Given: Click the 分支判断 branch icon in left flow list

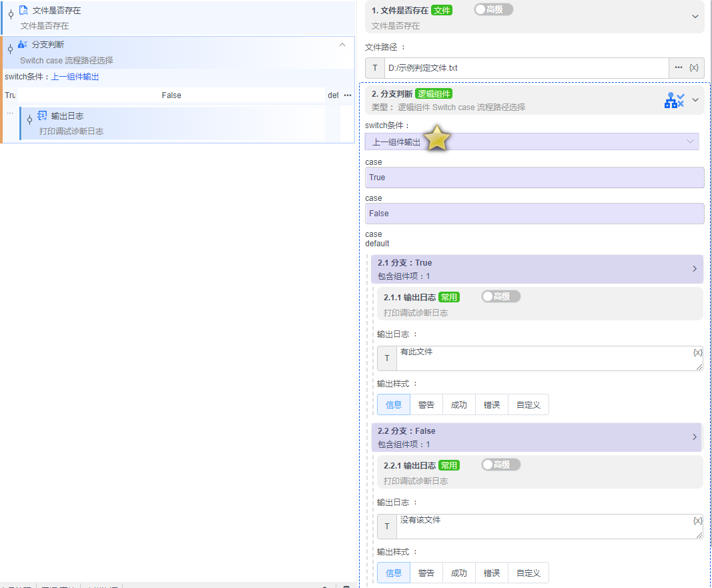Looking at the screenshot, I should point(23,44).
